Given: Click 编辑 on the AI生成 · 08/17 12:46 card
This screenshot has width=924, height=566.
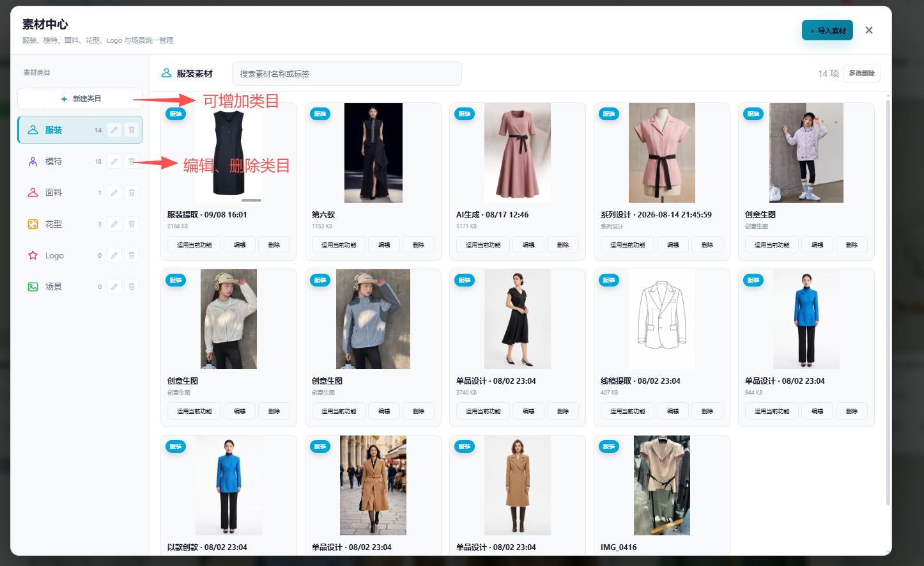Looking at the screenshot, I should pos(528,245).
